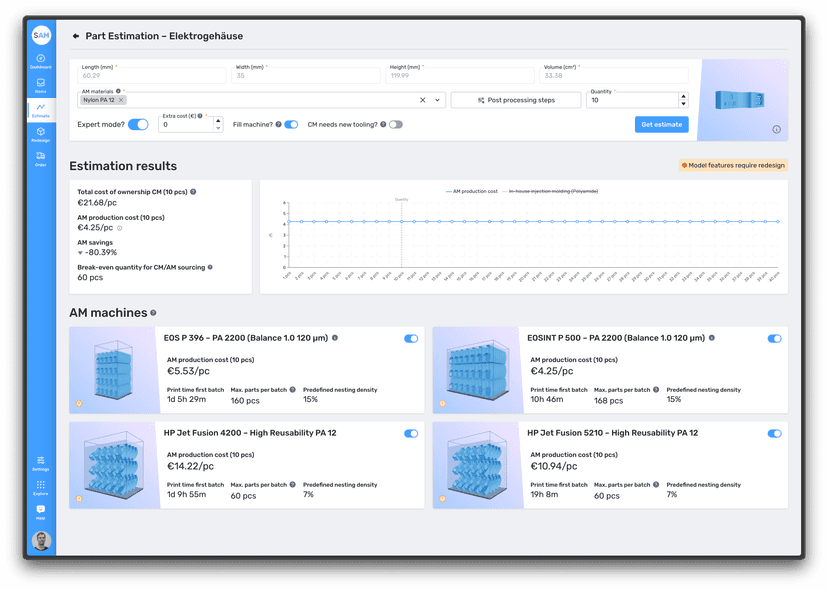
Task: Go back using the arrow beside Part Estimation
Action: point(76,36)
